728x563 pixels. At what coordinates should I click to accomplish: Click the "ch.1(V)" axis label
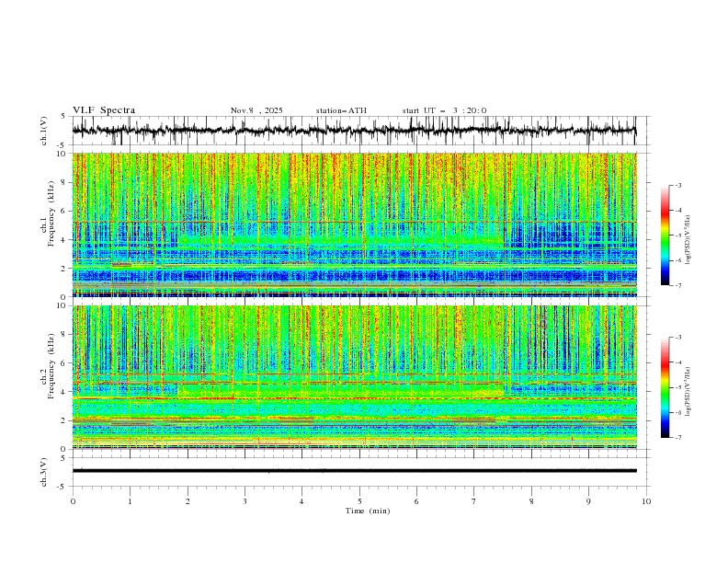click(x=44, y=131)
